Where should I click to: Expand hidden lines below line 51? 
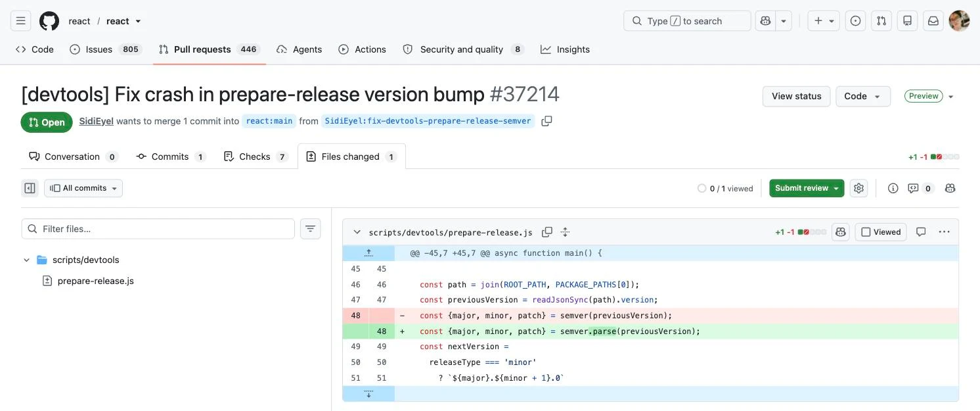pos(368,394)
